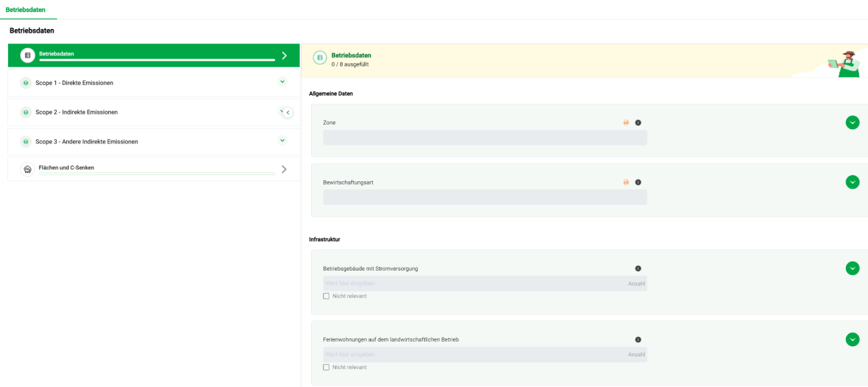Image resolution: width=868 pixels, height=387 pixels.
Task: Show info for Zone field
Action: point(638,123)
